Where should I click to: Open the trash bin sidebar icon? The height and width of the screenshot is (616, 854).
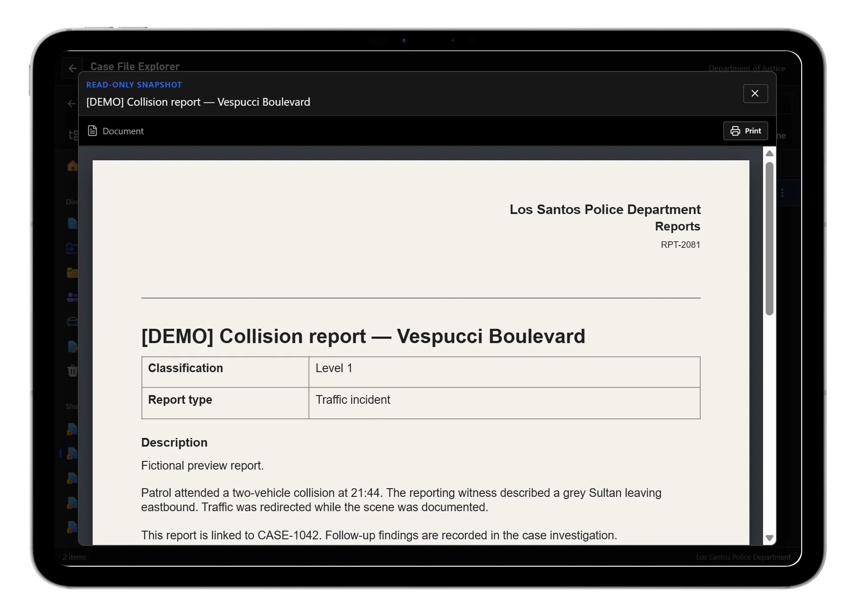[x=72, y=371]
